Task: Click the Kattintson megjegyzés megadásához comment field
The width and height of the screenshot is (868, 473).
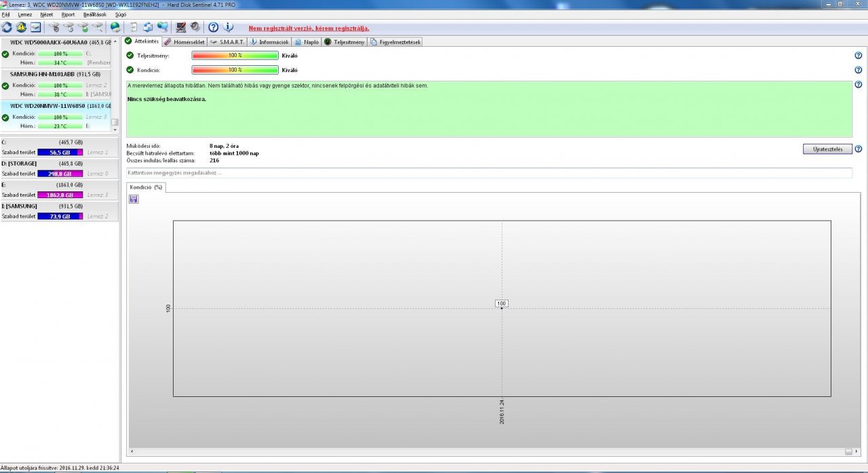Action: click(x=489, y=173)
